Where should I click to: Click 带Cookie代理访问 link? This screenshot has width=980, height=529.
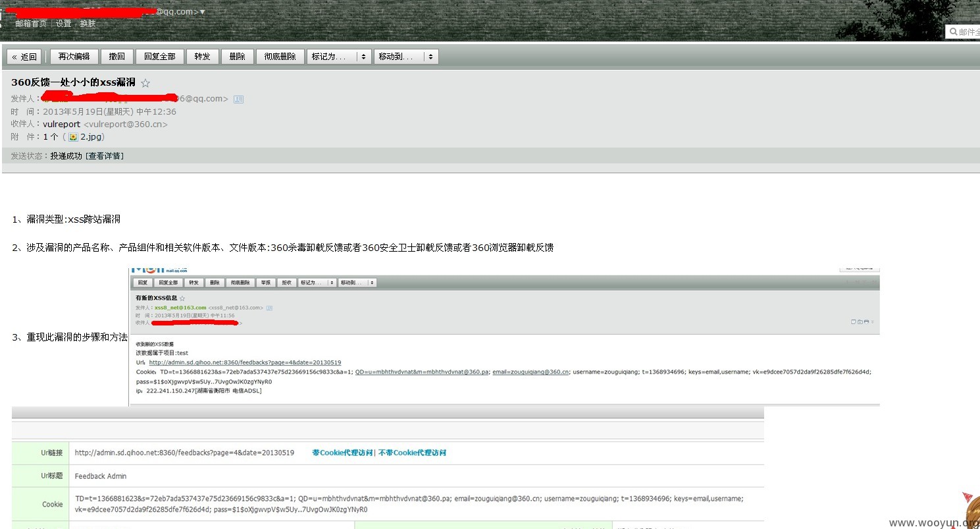point(342,453)
